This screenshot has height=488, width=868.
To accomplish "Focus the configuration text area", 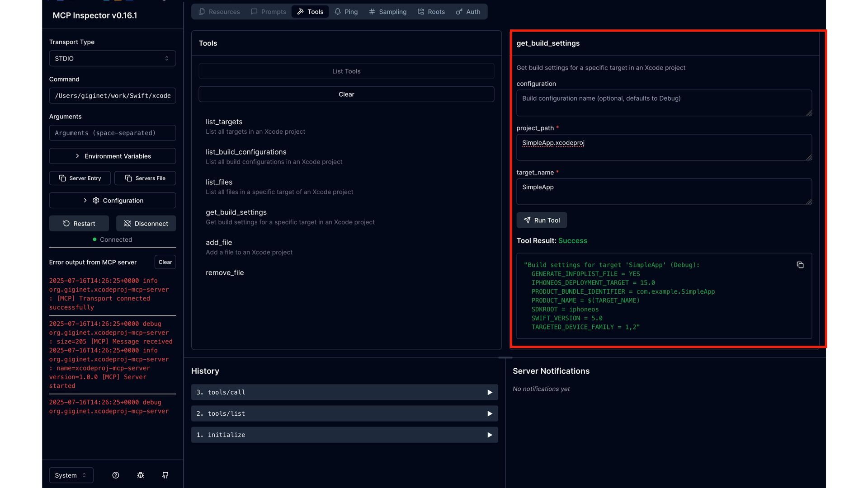I will coord(664,103).
